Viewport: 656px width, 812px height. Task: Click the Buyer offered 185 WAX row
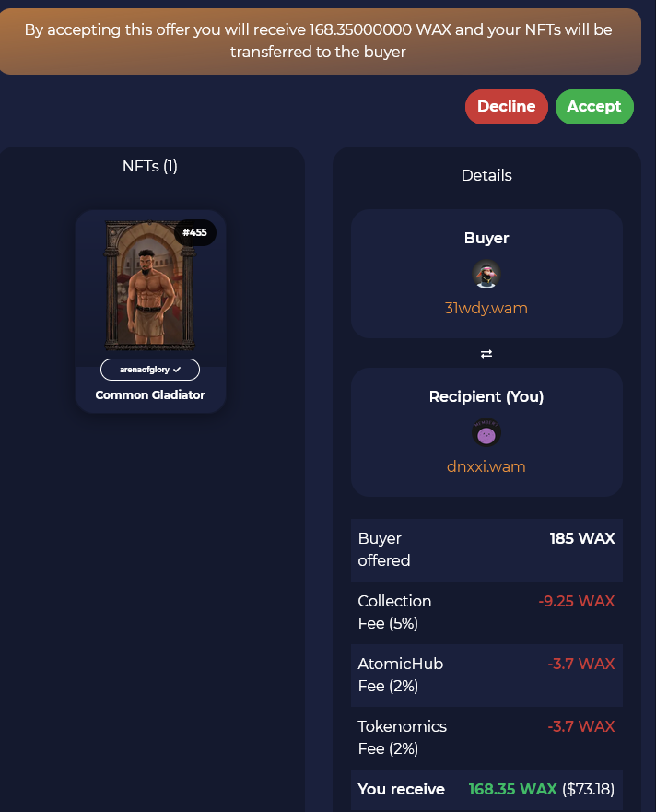pyautogui.click(x=486, y=550)
